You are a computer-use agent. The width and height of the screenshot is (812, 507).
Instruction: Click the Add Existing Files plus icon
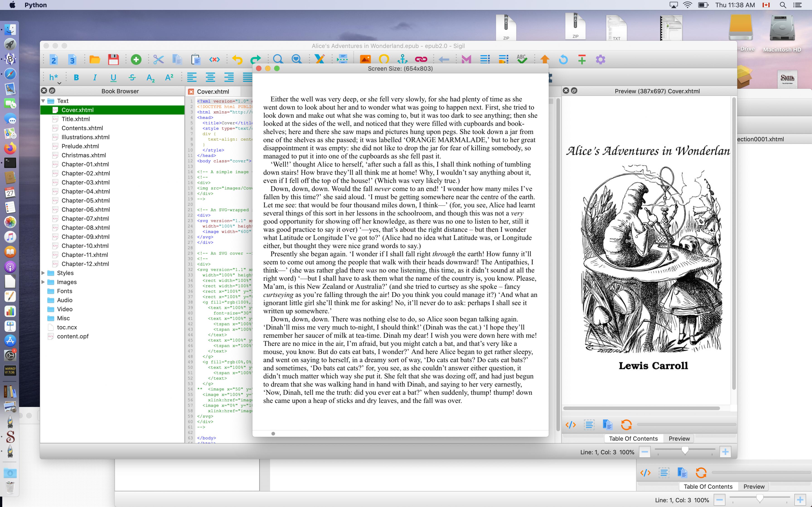pos(136,60)
